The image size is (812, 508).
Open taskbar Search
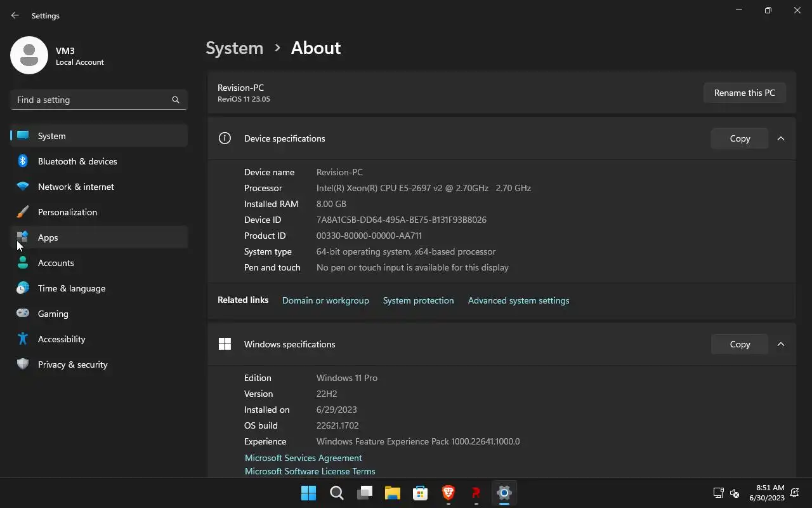coord(337,493)
